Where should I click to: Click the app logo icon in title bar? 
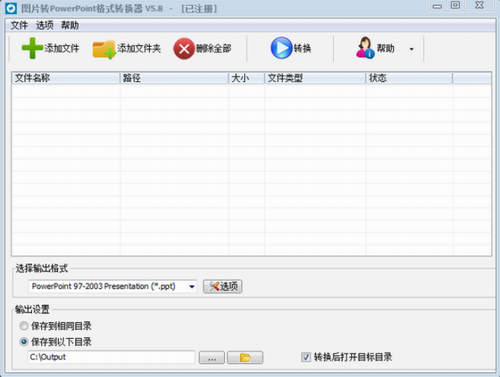tap(11, 8)
